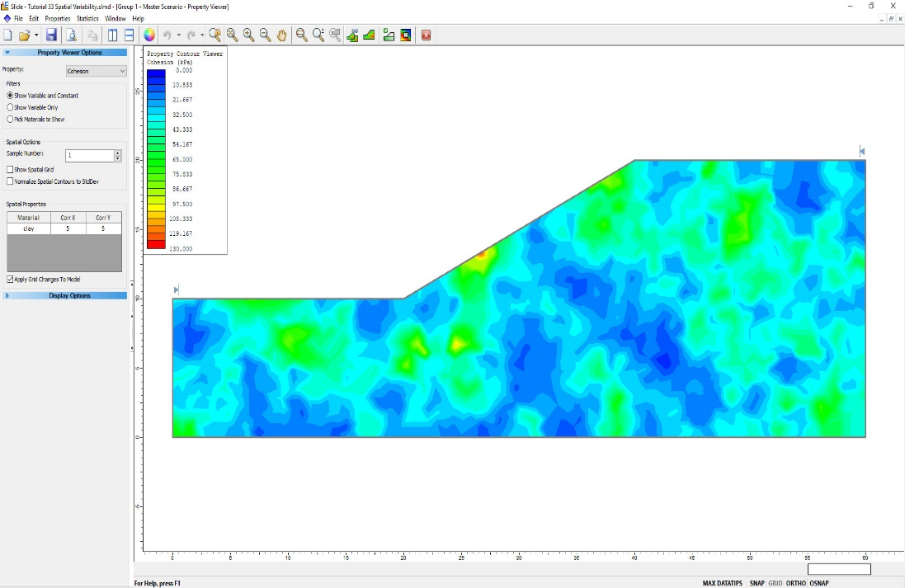Screen dimensions: 905x588
Task: Click the Slide app icon in the menu bar
Action: (7, 18)
